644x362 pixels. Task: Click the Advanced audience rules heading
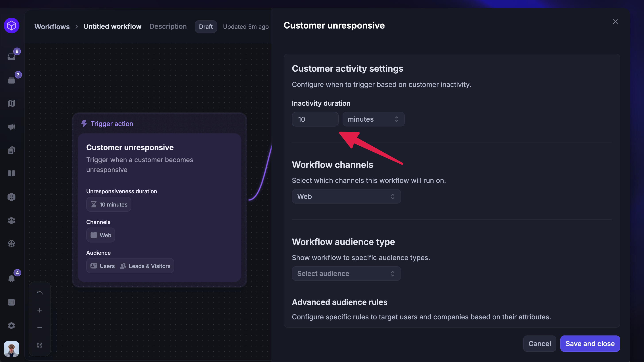click(x=339, y=302)
